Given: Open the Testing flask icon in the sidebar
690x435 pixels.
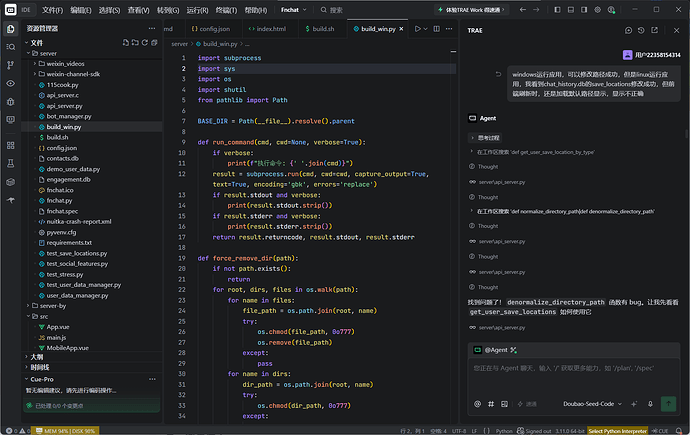Looking at the screenshot, I should [11, 164].
